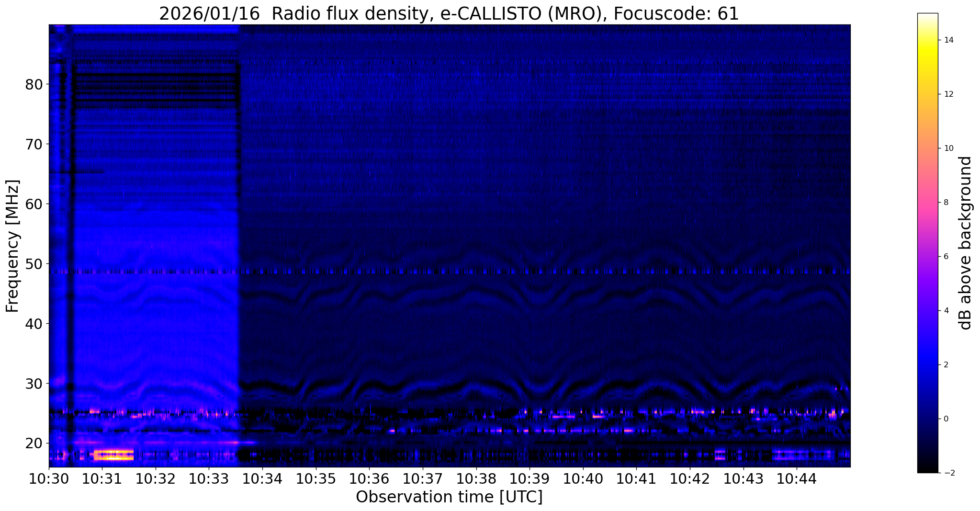The width and height of the screenshot is (980, 511).
Task: Click the 'Frequency [MHz]' axis label
Action: tap(12, 246)
